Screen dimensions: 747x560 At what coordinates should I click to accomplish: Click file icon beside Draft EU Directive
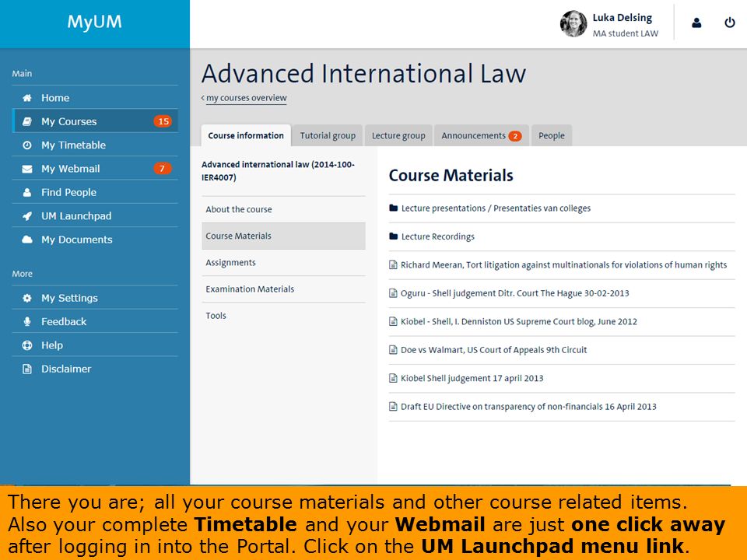pyautogui.click(x=393, y=407)
